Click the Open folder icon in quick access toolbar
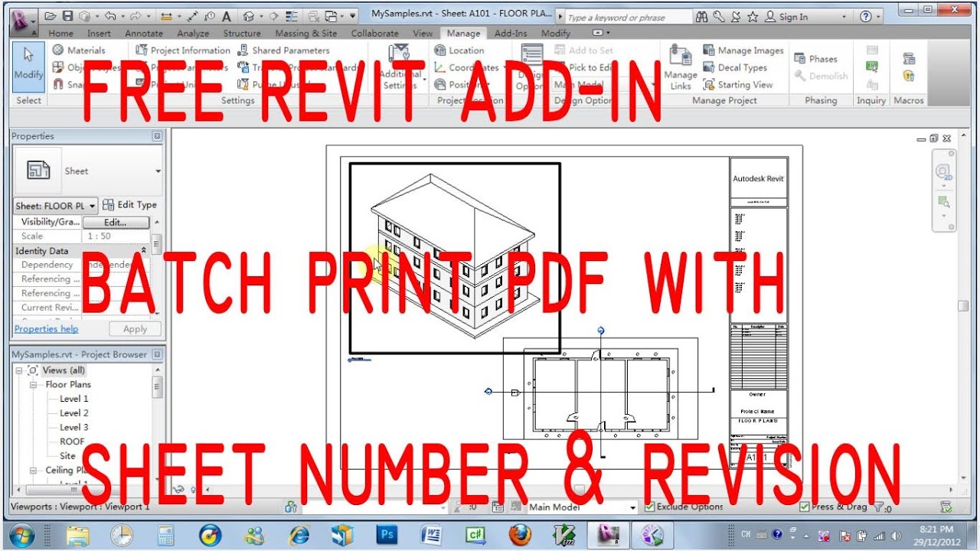980x551 pixels. point(51,15)
